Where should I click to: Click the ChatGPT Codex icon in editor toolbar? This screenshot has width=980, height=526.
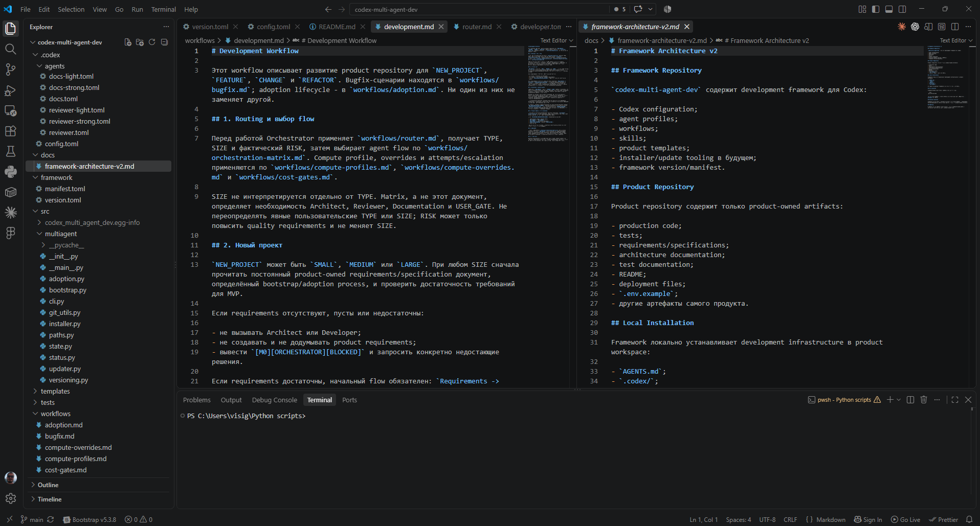[x=915, y=27]
